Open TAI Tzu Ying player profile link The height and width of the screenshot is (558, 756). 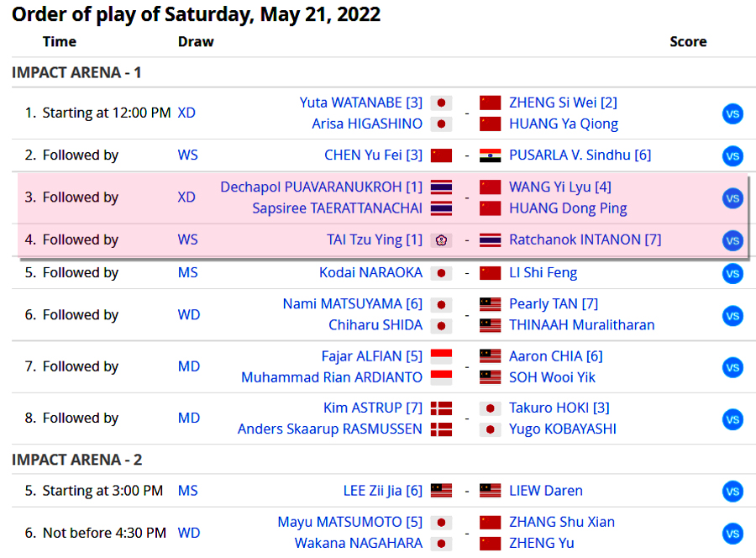coord(375,240)
